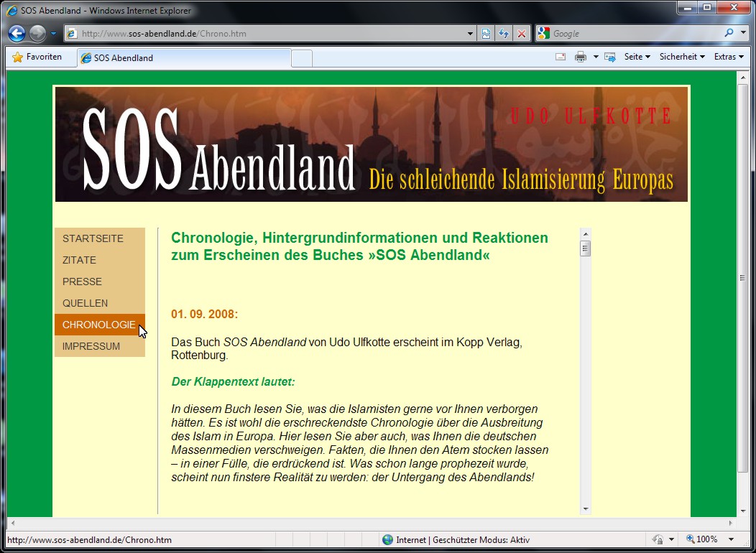Expand the print options dropdown arrow
The height and width of the screenshot is (553, 756).
(596, 57)
